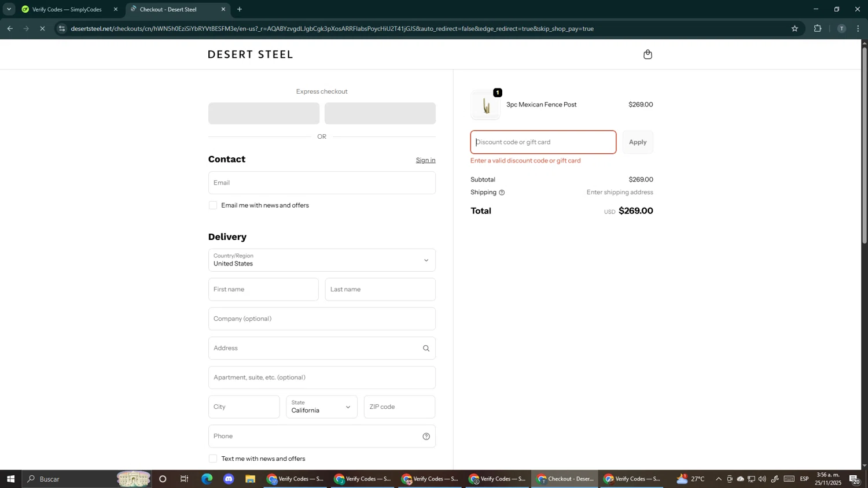
Task: Click the ZIP code field
Action: coord(400,407)
